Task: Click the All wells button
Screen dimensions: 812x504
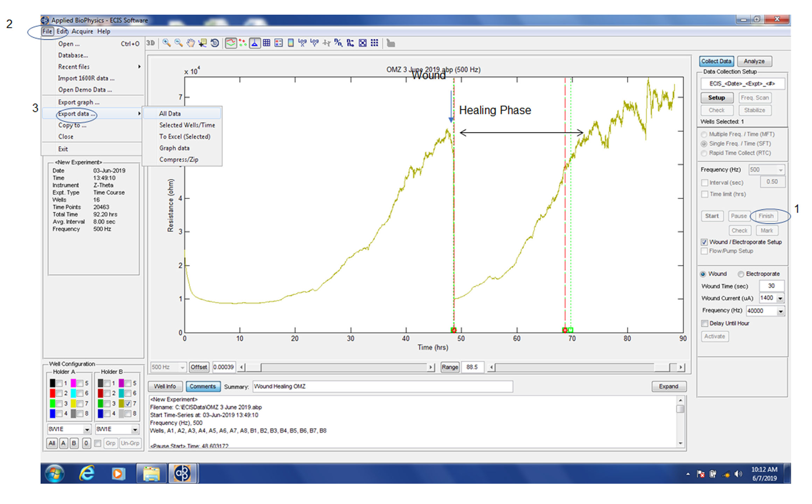Action: tap(52, 443)
